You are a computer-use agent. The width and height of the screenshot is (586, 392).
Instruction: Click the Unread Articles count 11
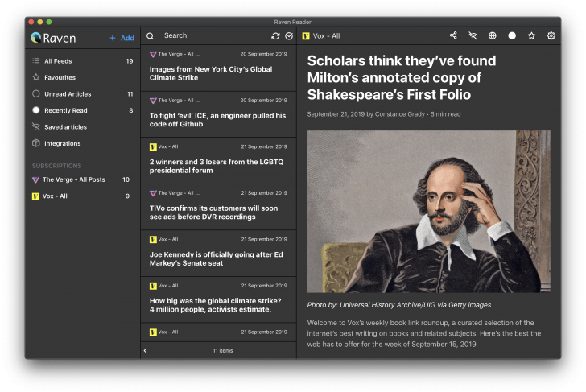point(130,94)
